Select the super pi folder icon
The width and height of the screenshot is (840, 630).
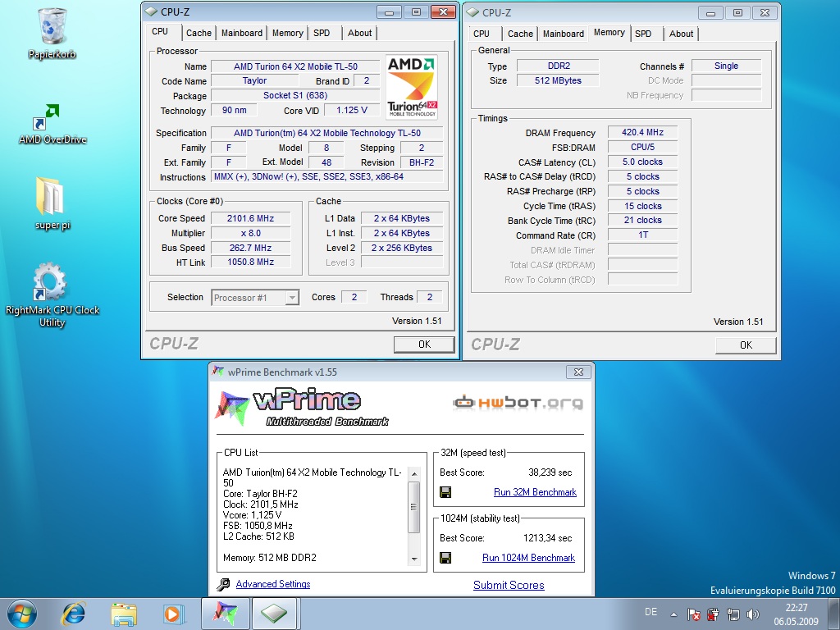pos(52,203)
